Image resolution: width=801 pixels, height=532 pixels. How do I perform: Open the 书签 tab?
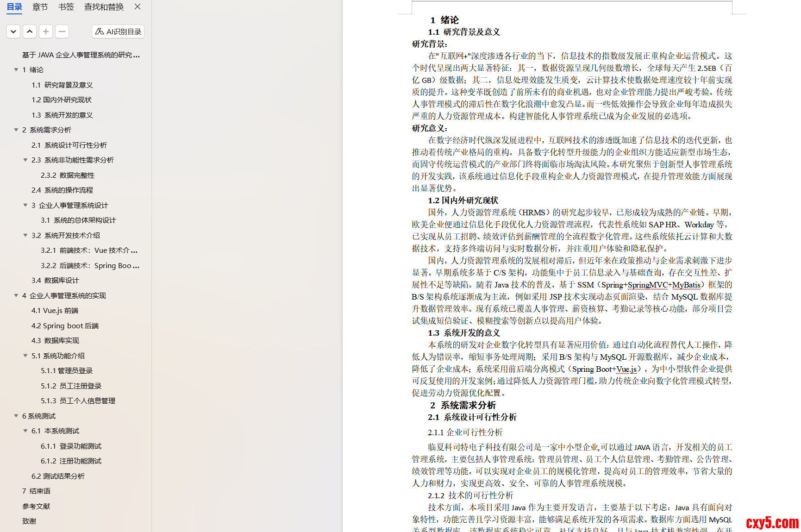(x=66, y=7)
